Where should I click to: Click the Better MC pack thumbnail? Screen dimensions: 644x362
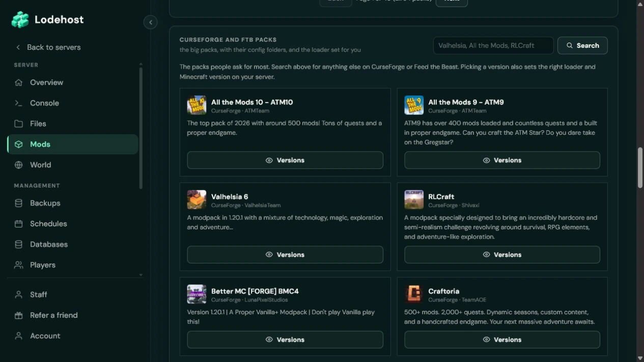pos(197,294)
